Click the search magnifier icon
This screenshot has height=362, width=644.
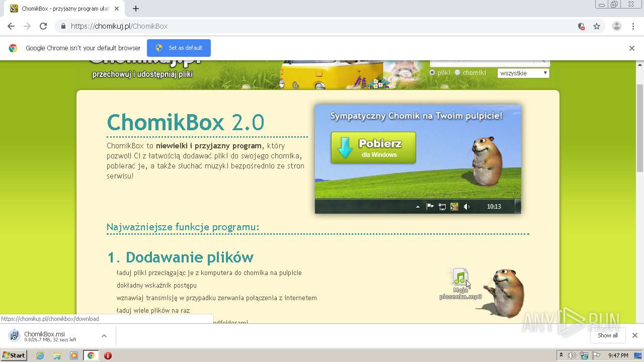coord(542,62)
